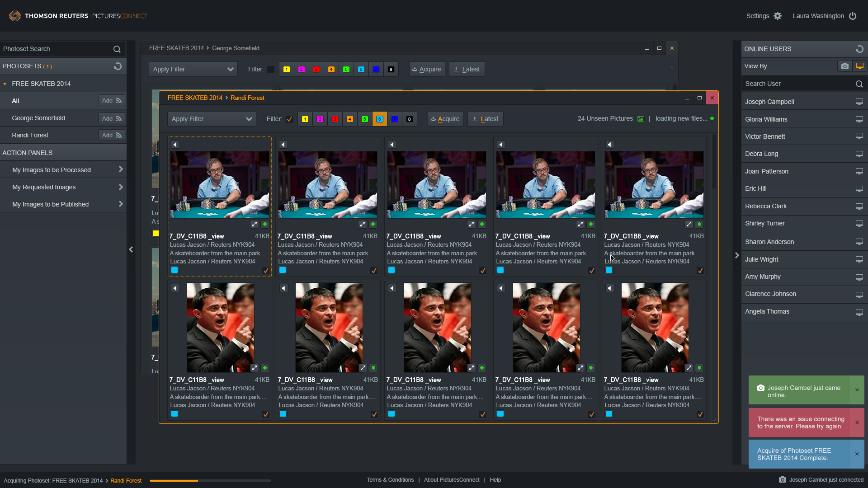Image resolution: width=868 pixels, height=488 pixels.
Task: Switch View By to camera icon
Action: (844, 66)
